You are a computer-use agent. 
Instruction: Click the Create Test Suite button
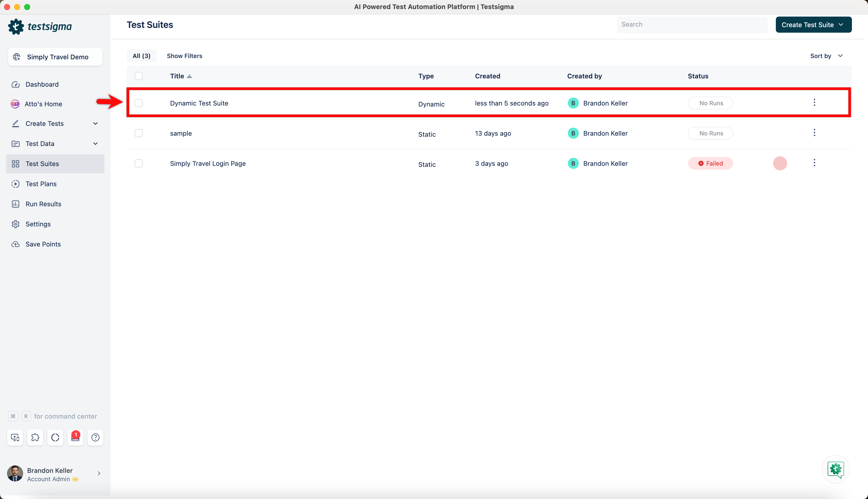coord(813,24)
